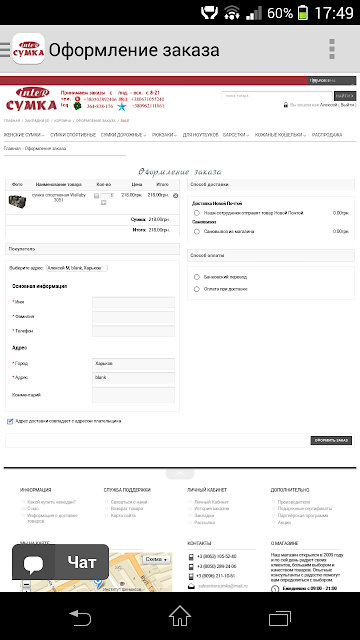Click the Комментарий text area
This screenshot has width=360, height=640.
pos(133,395)
